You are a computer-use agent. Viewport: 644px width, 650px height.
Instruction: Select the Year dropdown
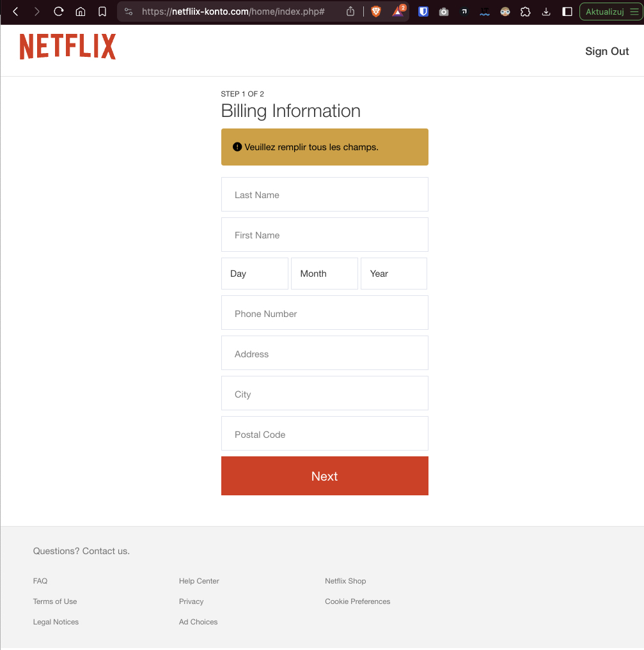(394, 274)
